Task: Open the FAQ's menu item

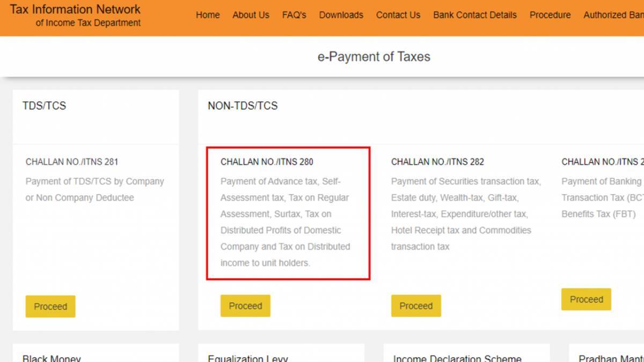Action: 294,15
